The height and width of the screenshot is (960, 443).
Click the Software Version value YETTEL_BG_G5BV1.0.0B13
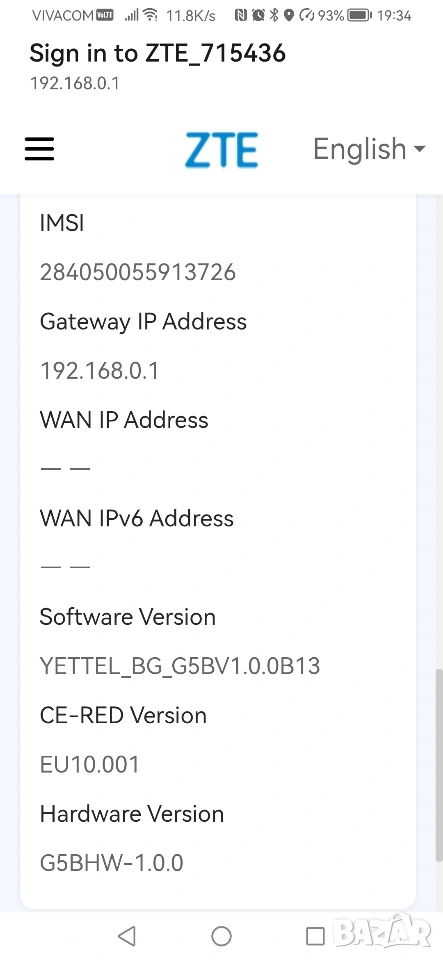tap(180, 666)
